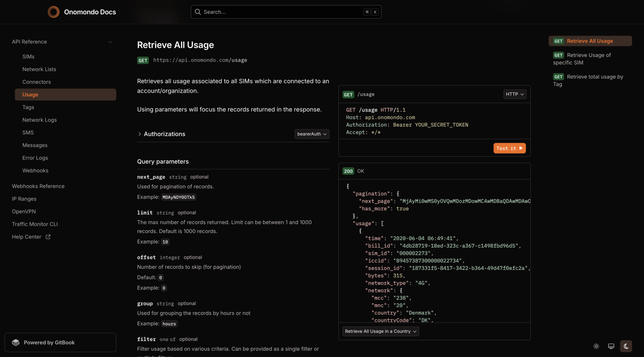Open the Retrieve All Usage in a Country selector
Viewport: 644px width, 357px height.
380,331
